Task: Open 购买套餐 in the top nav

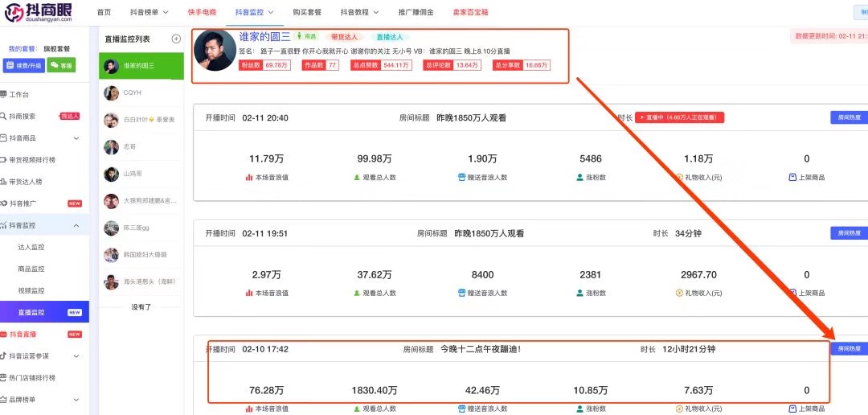Action: [x=307, y=11]
